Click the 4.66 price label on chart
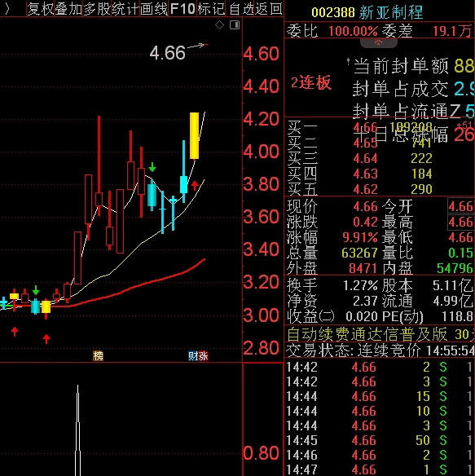The width and height of the screenshot is (475, 476). pyautogui.click(x=167, y=53)
